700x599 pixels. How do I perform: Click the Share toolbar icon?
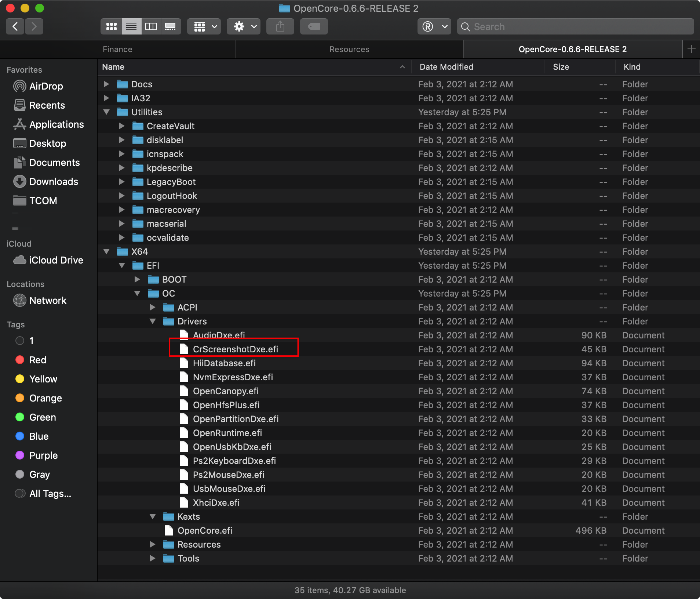280,26
